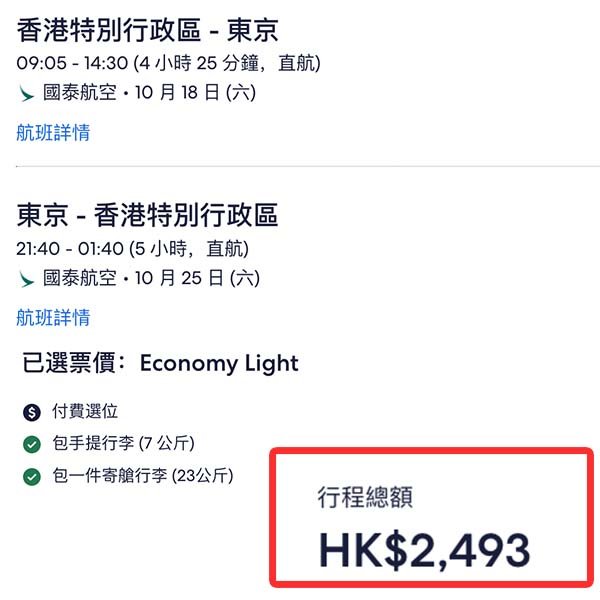The width and height of the screenshot is (600, 600).
Task: Select the 香港特別行政區 - 東京 route heading
Action: (147, 31)
